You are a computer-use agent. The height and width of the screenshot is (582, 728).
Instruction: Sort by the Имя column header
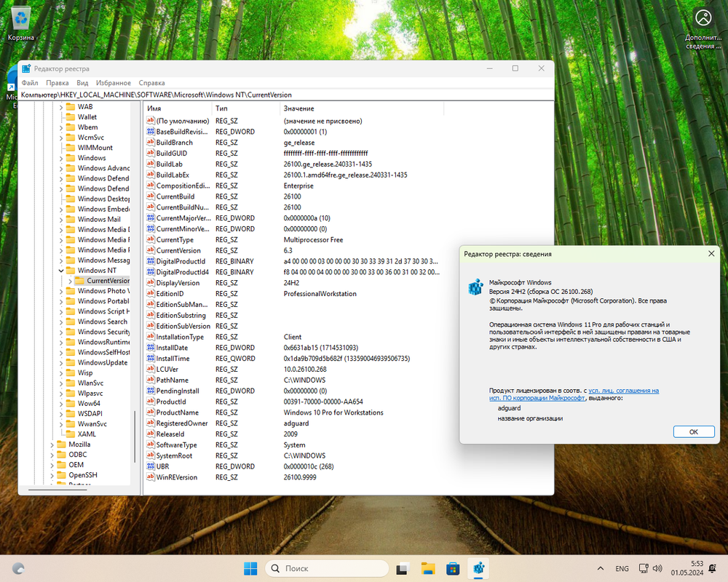[x=178, y=108]
